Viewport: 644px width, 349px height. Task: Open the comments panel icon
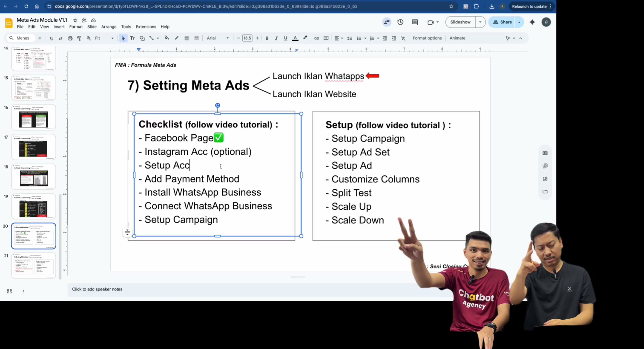point(415,22)
